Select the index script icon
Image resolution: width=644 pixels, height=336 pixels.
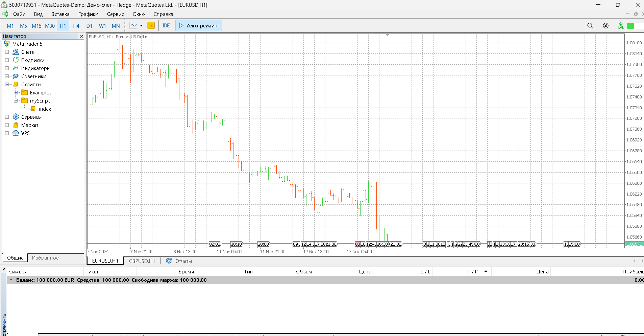(x=33, y=109)
